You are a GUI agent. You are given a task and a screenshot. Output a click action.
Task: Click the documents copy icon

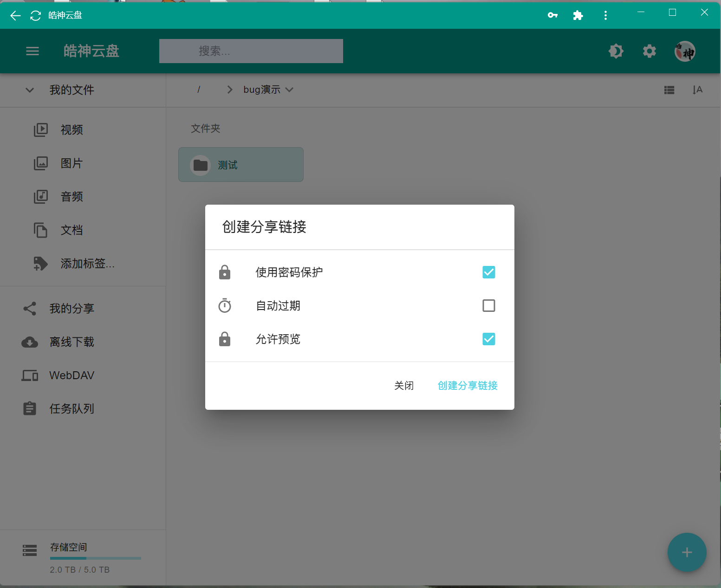pyautogui.click(x=41, y=230)
